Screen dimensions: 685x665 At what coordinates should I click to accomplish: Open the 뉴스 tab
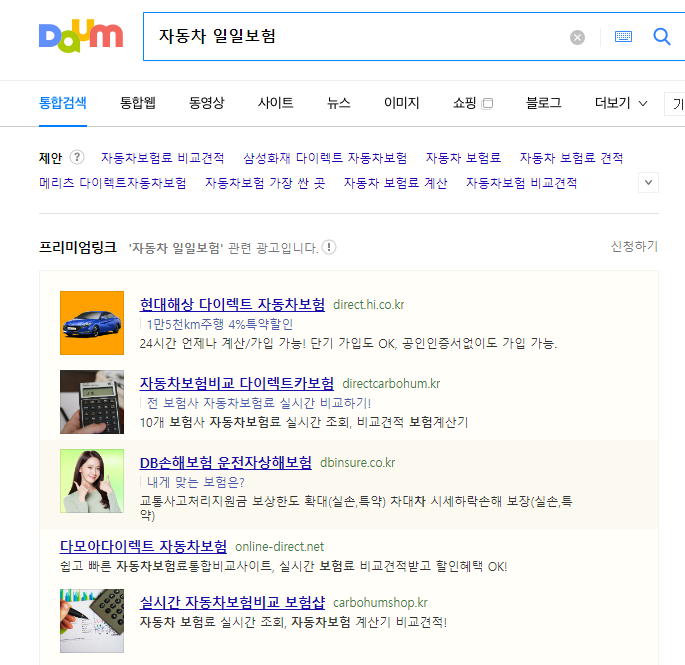(x=339, y=103)
